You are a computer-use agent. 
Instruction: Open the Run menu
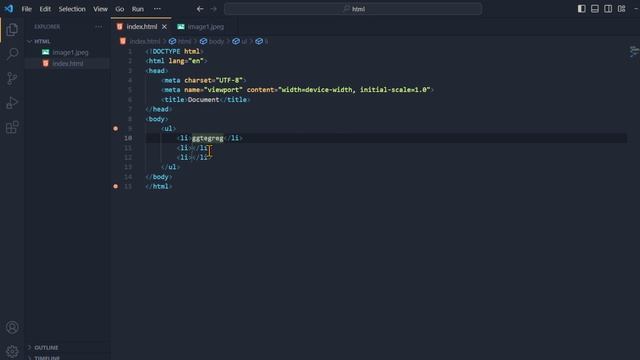[x=138, y=9]
